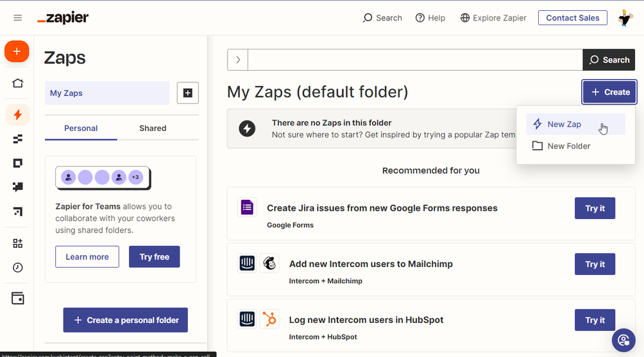Image resolution: width=644 pixels, height=357 pixels.
Task: Click the Intercom icon in the Mailchimp row
Action: (247, 263)
